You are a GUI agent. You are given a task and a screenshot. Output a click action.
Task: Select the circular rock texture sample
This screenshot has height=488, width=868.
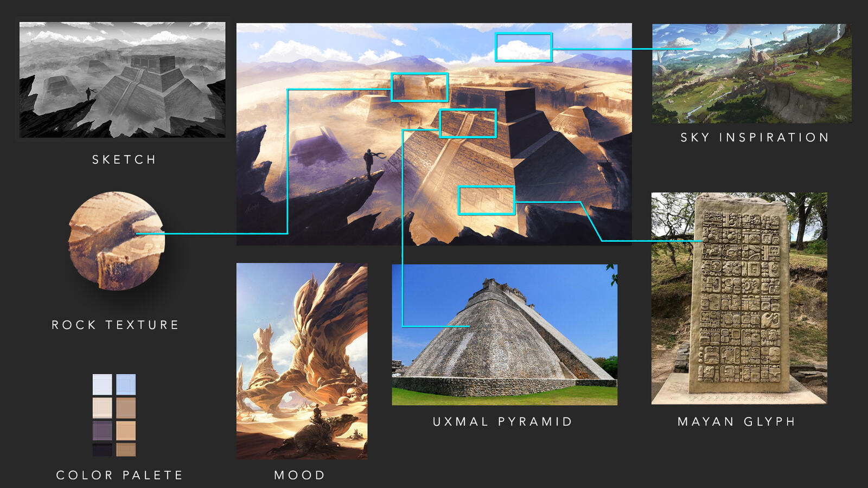(116, 241)
